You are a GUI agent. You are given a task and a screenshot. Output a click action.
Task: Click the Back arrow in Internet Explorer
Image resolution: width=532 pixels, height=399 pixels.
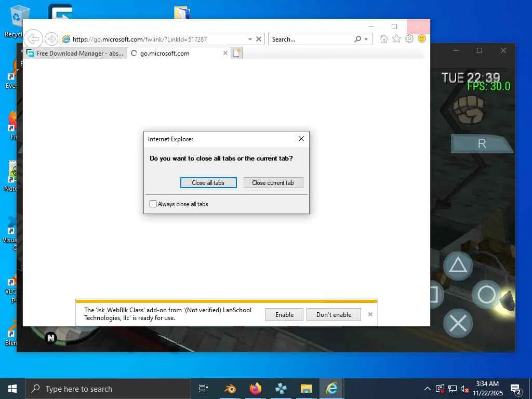click(33, 39)
